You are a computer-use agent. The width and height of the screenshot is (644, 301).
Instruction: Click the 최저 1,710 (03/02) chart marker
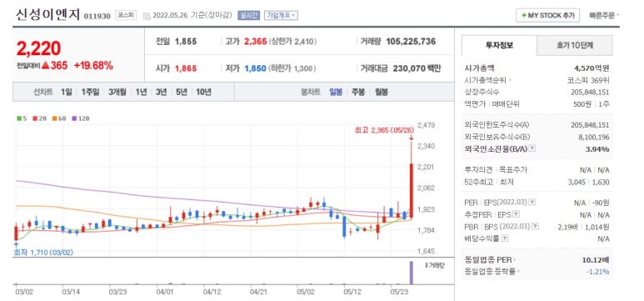point(43,252)
